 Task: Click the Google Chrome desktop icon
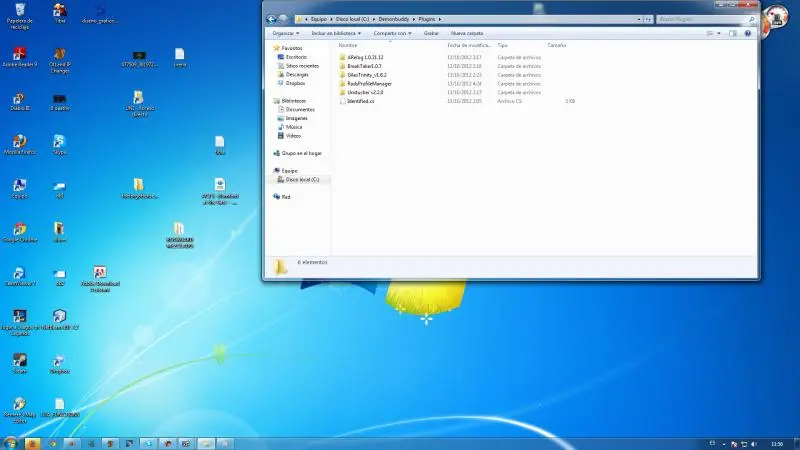point(19,230)
